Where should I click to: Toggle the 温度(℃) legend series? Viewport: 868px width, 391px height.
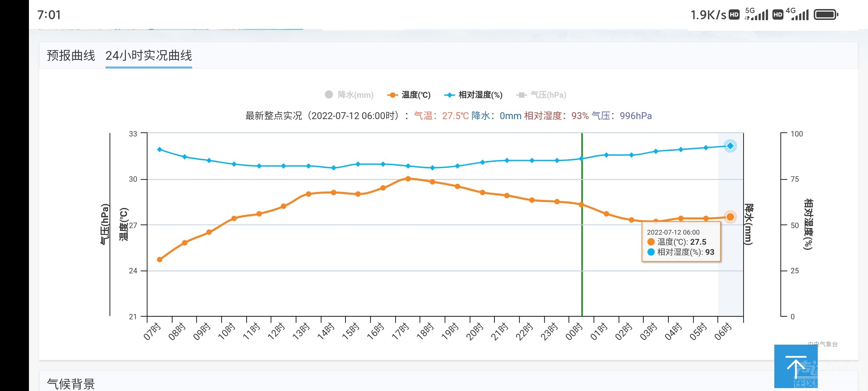click(x=409, y=95)
